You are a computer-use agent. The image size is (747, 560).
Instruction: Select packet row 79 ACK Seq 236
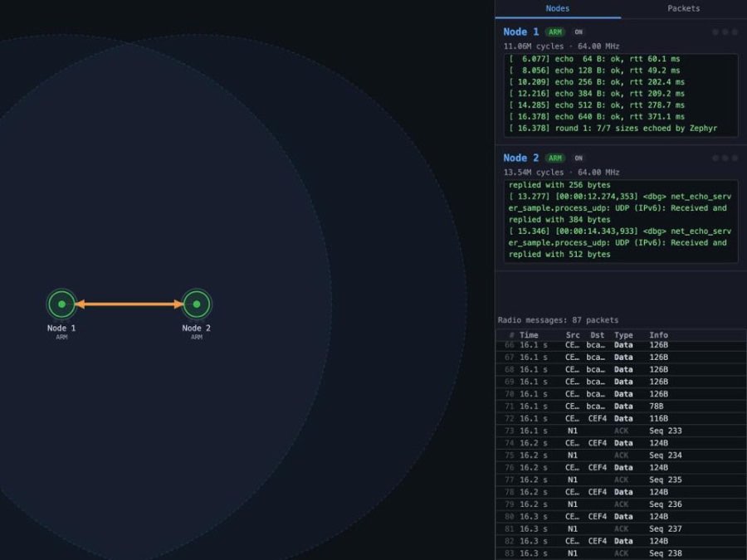tap(621, 504)
